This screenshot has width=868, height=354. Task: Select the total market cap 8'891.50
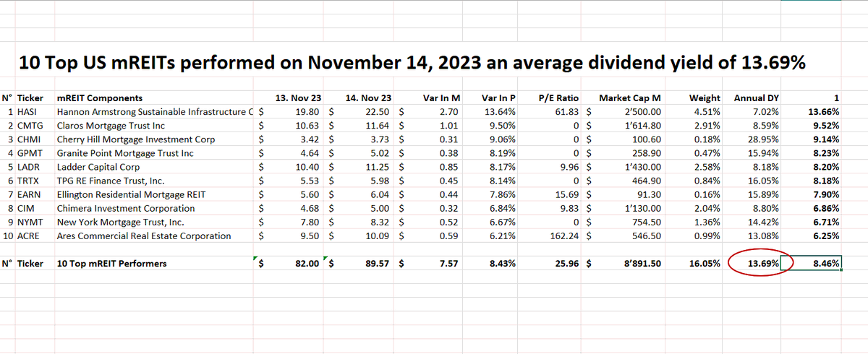pyautogui.click(x=641, y=264)
